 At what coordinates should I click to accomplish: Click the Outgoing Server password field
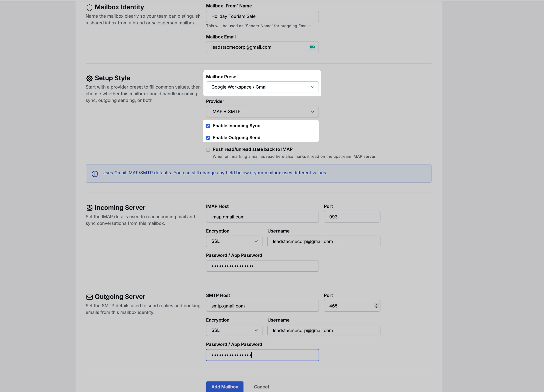(x=262, y=355)
